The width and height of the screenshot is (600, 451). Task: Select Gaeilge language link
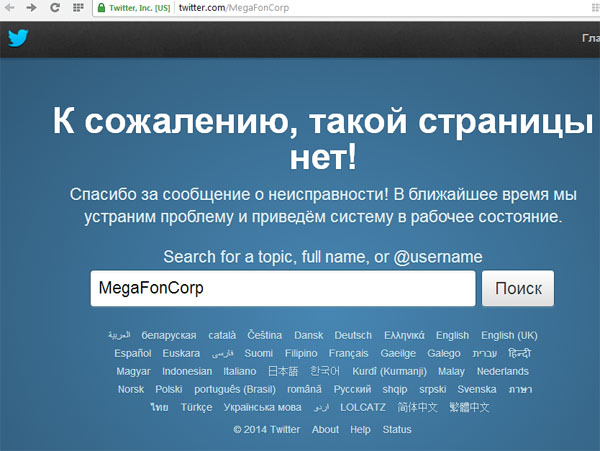tap(398, 353)
